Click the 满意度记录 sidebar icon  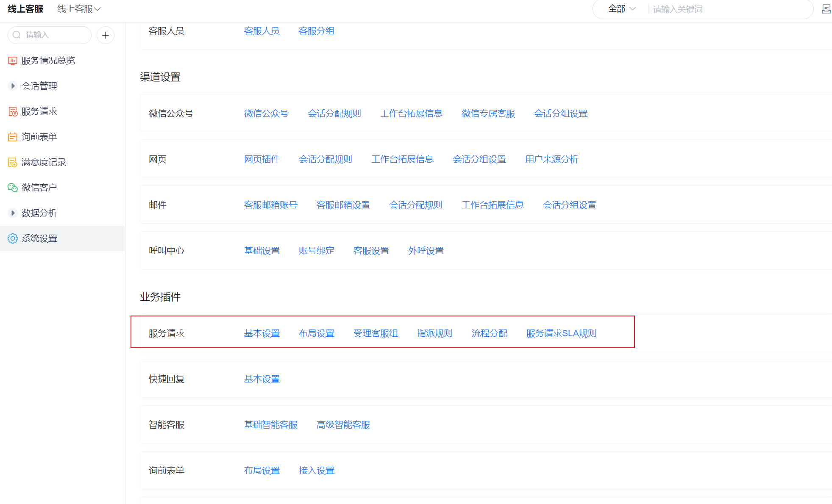(13, 162)
